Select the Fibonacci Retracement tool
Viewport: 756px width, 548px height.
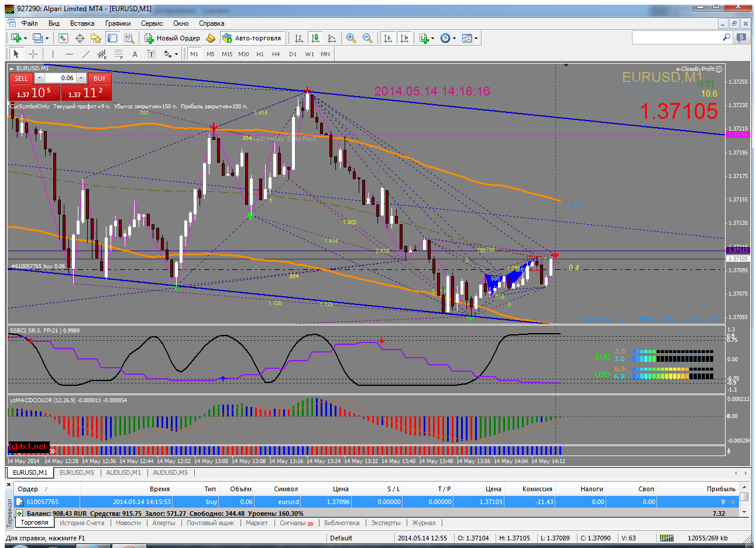pos(118,54)
